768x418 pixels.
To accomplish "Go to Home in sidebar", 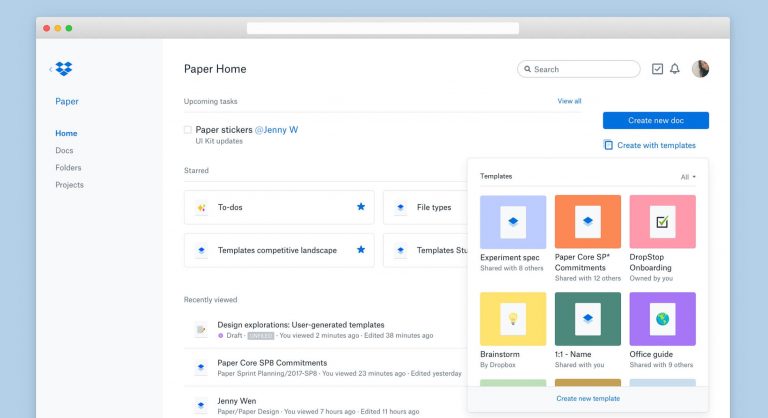I will coord(66,133).
